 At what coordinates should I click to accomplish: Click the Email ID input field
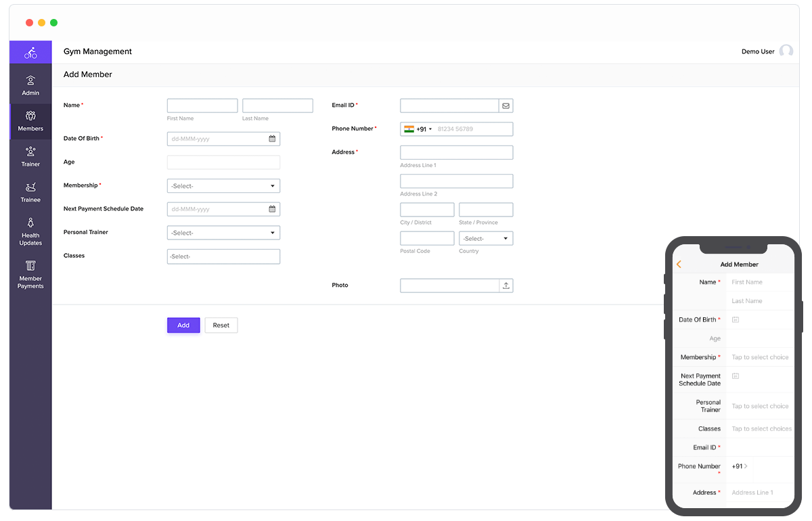pyautogui.click(x=449, y=106)
